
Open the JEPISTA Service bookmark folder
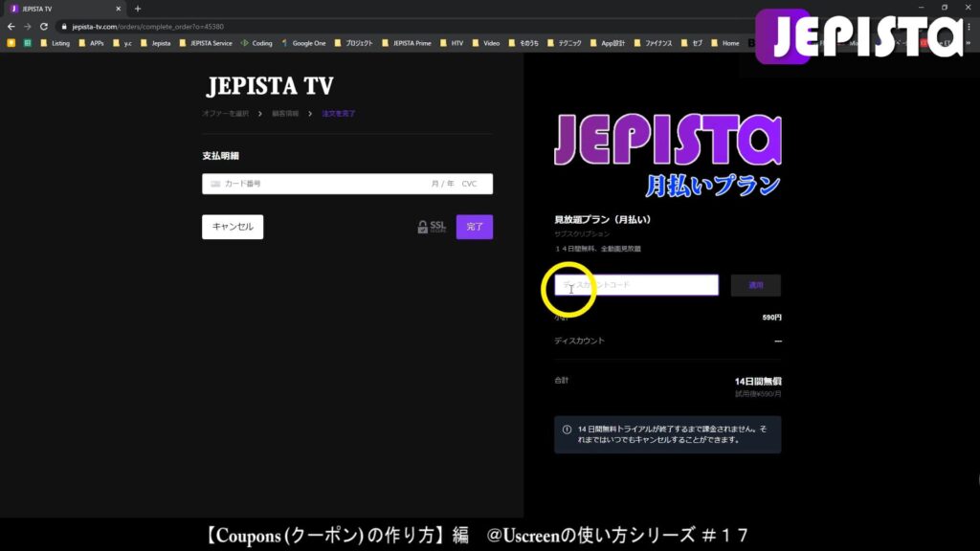point(206,43)
